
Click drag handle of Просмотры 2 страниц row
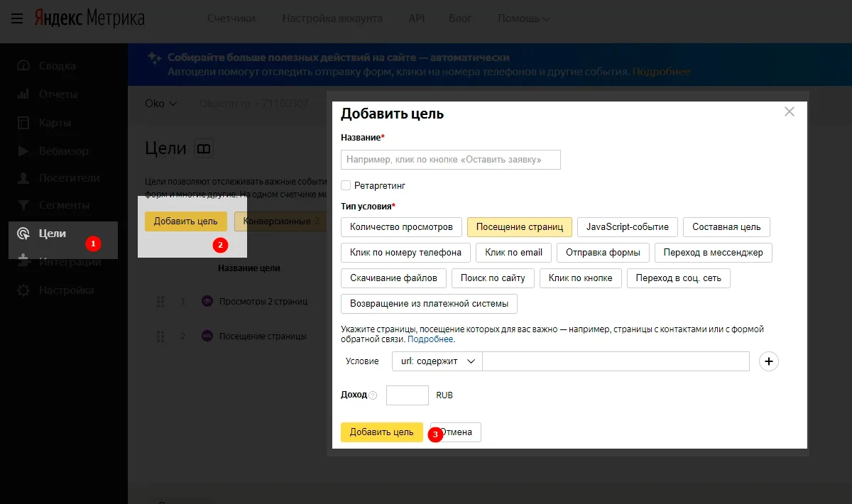160,302
